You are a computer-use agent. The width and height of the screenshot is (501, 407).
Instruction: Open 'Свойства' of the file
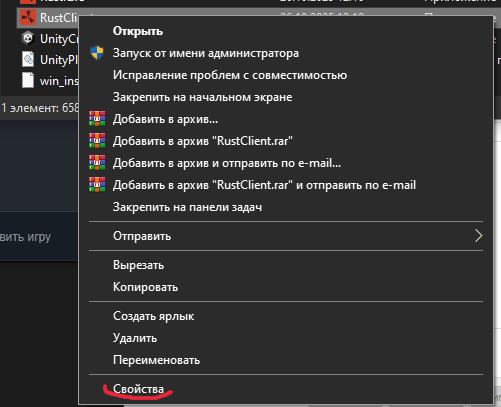138,389
